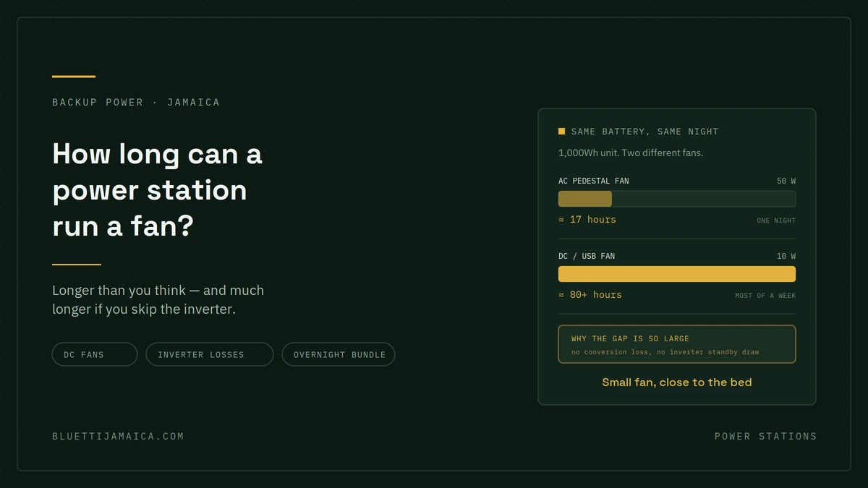Click the '10 W' value
Viewport: 868px width, 488px height.
tap(786, 256)
